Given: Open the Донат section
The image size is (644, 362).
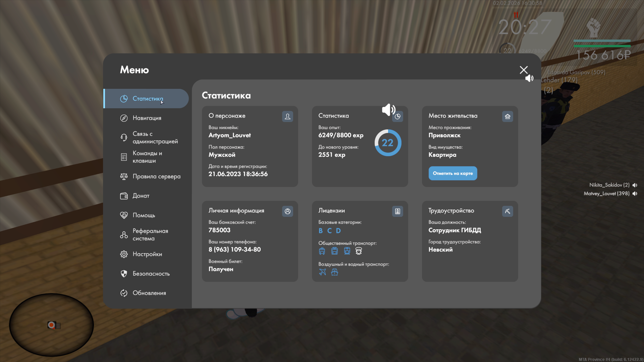Looking at the screenshot, I should point(141,196).
